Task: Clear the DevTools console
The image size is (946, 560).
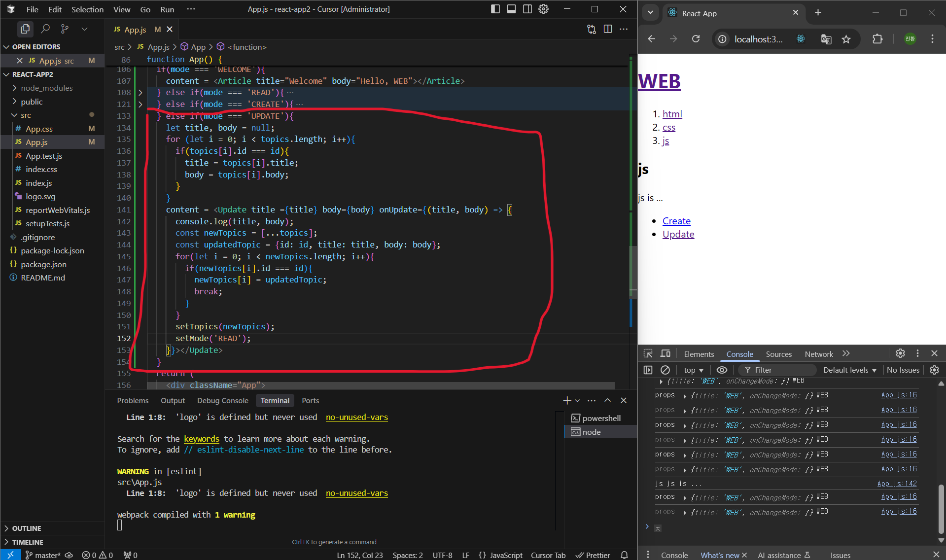Action: coord(665,370)
